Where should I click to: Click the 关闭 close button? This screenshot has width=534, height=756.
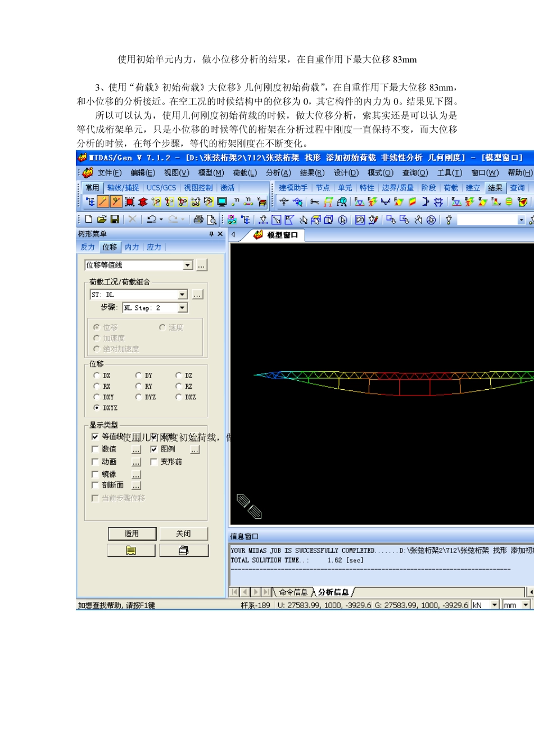click(x=183, y=533)
